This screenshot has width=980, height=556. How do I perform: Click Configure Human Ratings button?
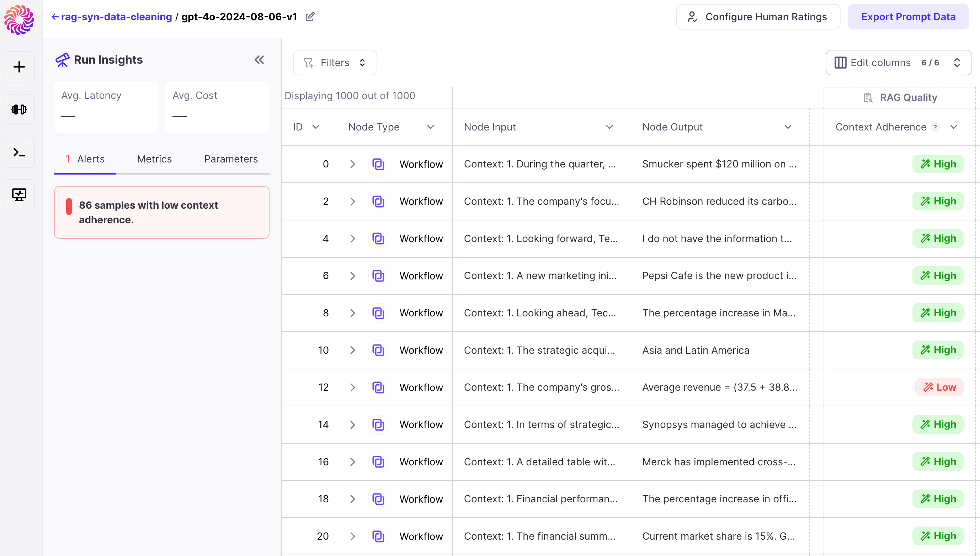(758, 17)
